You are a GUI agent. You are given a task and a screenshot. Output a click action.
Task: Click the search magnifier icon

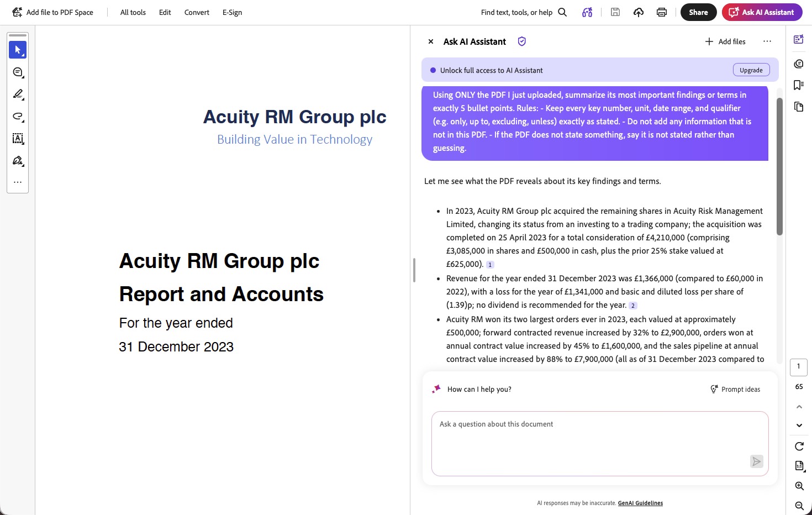pyautogui.click(x=562, y=12)
